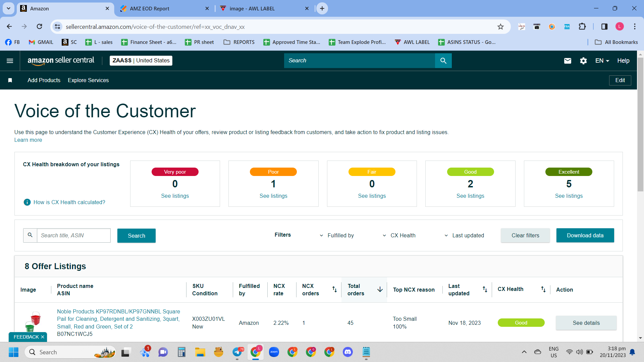Open the GMAIL bookmark

[x=41, y=42]
